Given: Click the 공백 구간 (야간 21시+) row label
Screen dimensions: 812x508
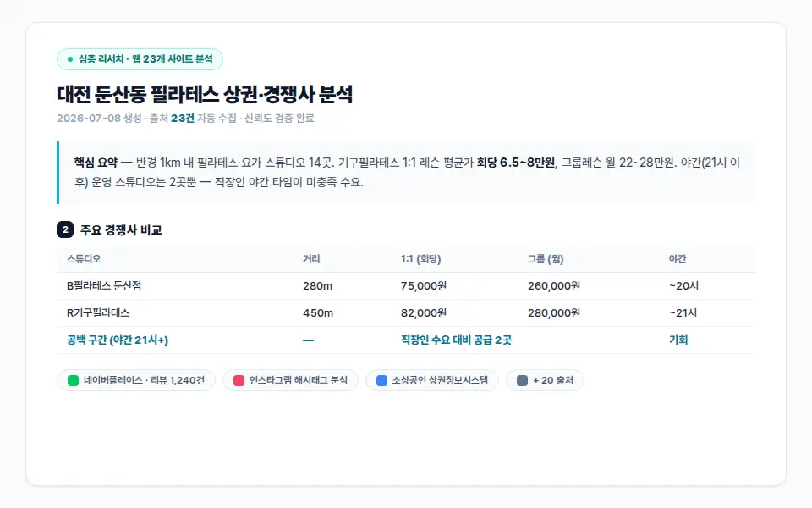Looking at the screenshot, I should click(118, 340).
